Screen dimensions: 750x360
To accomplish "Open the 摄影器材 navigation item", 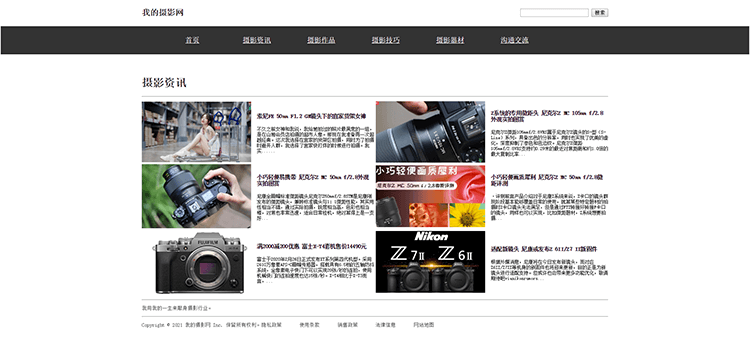I will [450, 41].
